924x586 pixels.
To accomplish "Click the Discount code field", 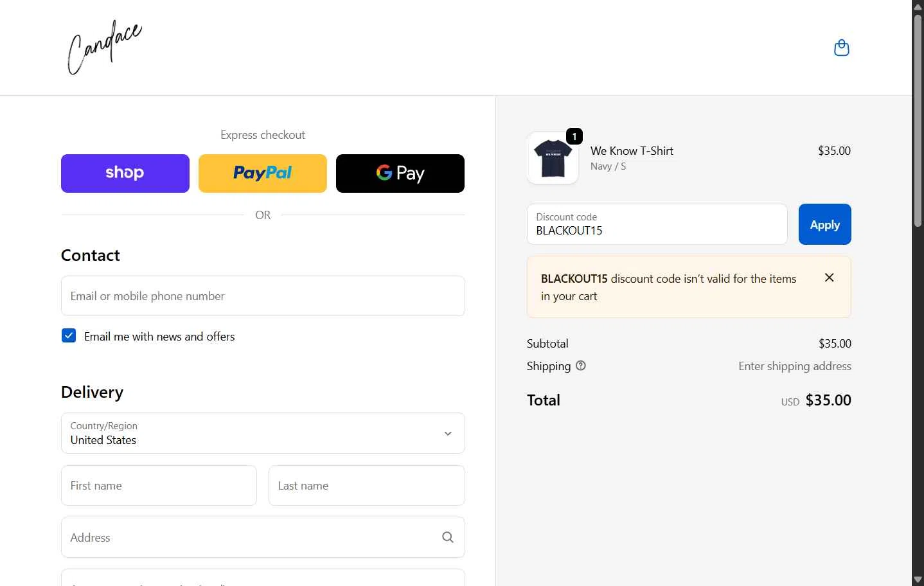I will (657, 224).
